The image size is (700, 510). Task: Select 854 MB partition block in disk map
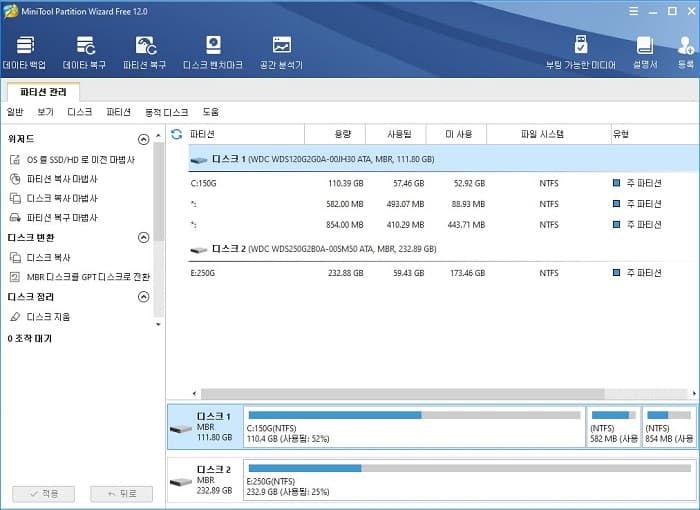tap(669, 427)
